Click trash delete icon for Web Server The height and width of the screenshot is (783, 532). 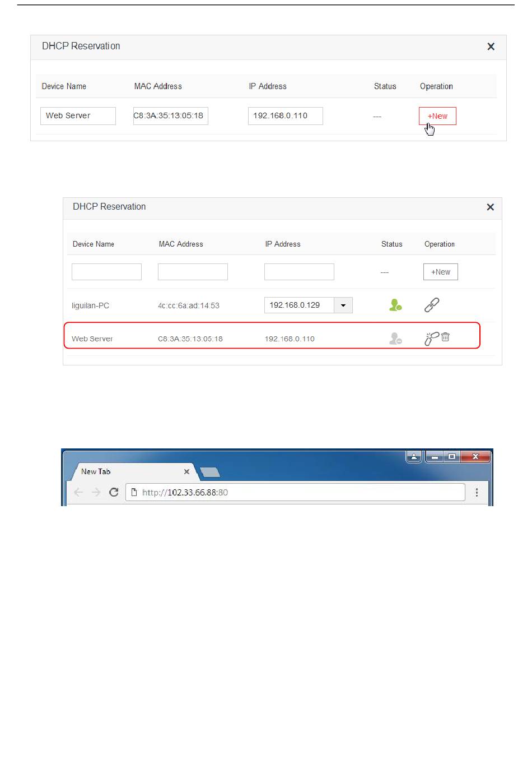pyautogui.click(x=445, y=337)
